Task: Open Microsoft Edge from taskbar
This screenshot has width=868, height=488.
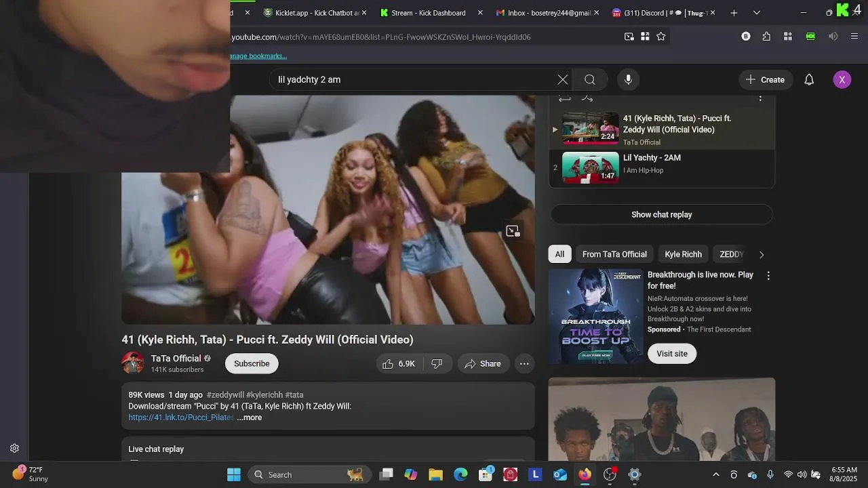Action: (460, 474)
